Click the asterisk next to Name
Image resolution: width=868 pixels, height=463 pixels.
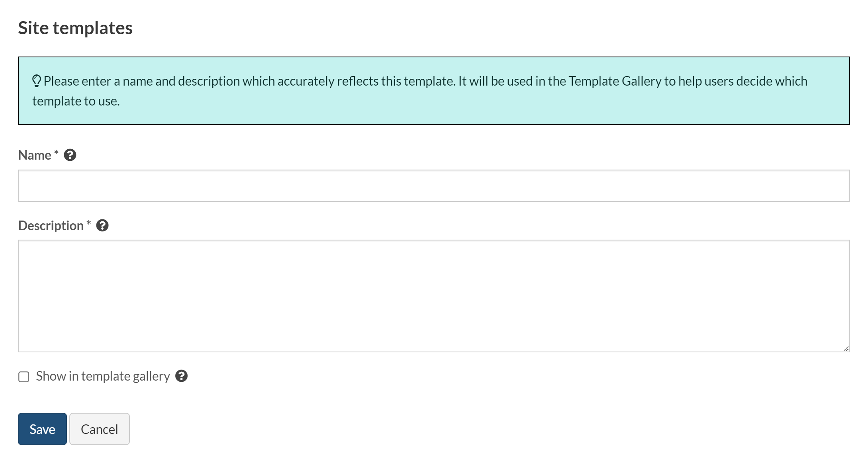tap(56, 153)
